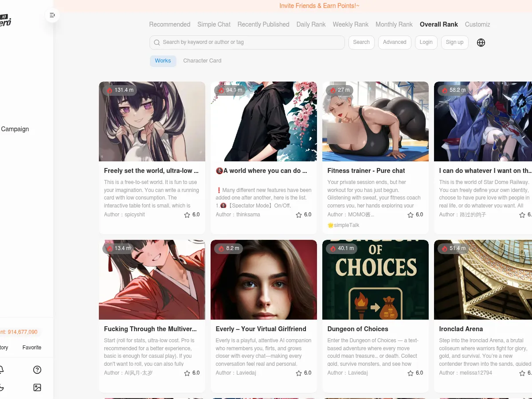The width and height of the screenshot is (532, 399).
Task: Click the Search button
Action: 361,42
